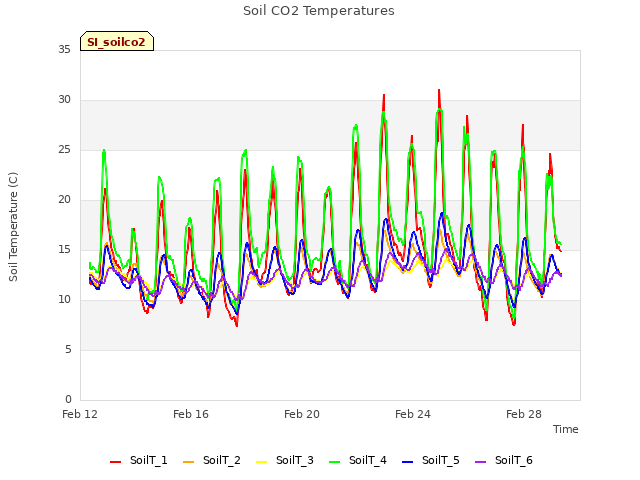This screenshot has height=480, width=640.
Task: Click the 0 y-axis tick label
Action: (68, 400)
